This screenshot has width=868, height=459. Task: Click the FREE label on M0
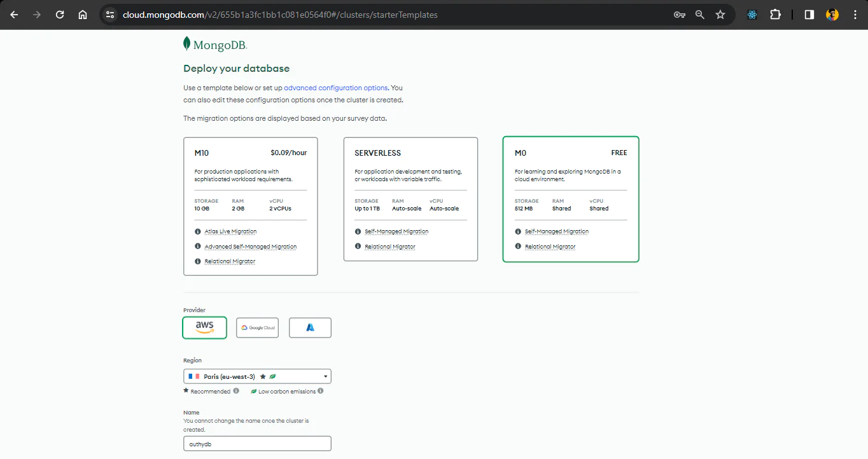tap(619, 153)
